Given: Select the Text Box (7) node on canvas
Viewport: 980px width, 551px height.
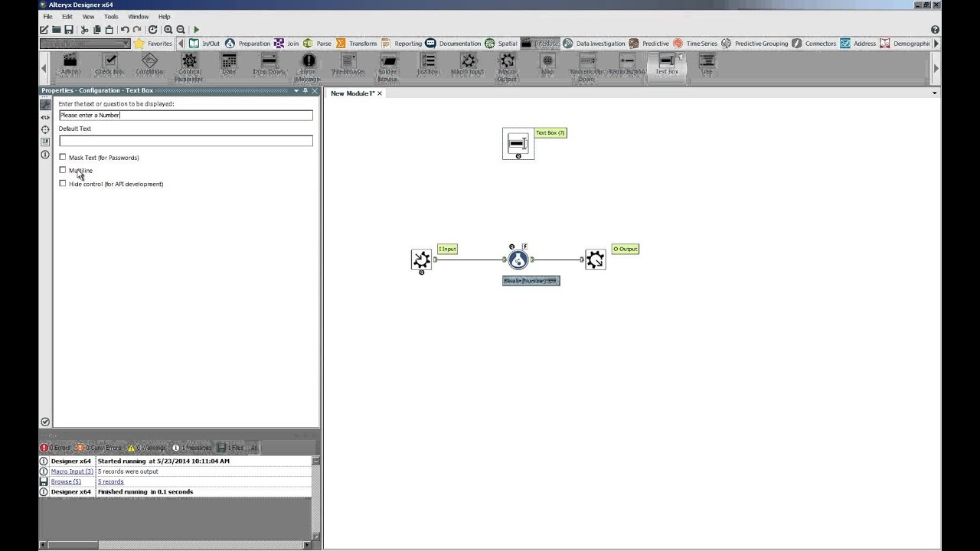Looking at the screenshot, I should pos(518,144).
